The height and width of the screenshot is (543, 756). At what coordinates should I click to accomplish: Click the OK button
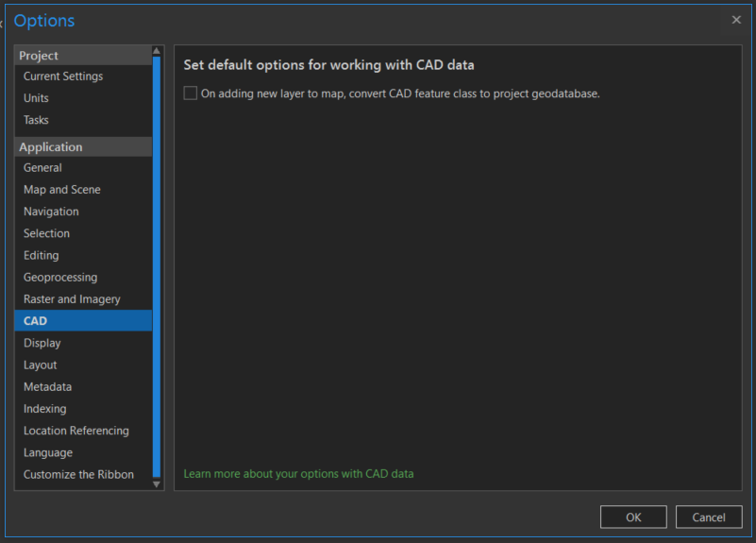[x=633, y=517]
